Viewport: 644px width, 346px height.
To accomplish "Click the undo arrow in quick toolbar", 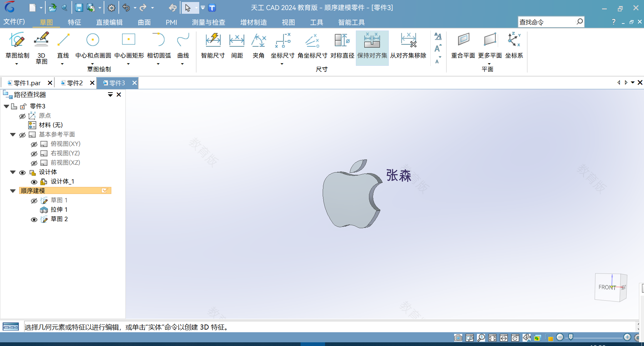I will 126,8.
